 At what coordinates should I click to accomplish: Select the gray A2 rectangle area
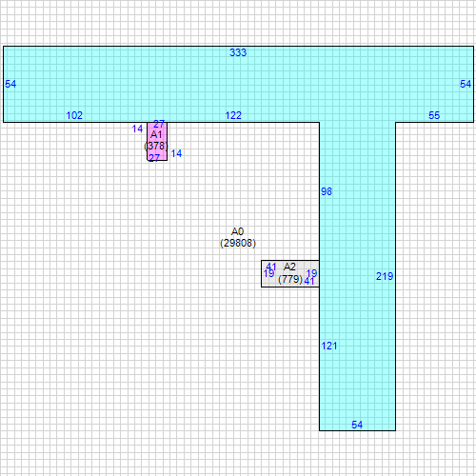290,274
